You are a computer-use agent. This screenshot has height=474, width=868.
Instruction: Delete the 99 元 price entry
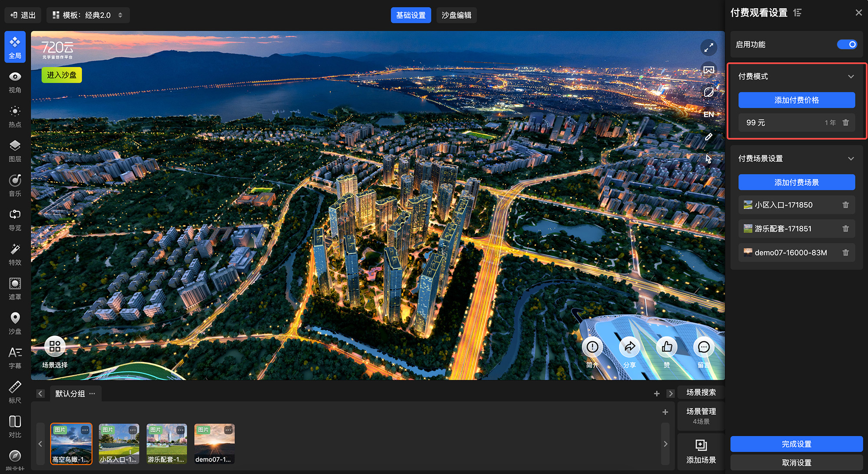click(845, 123)
